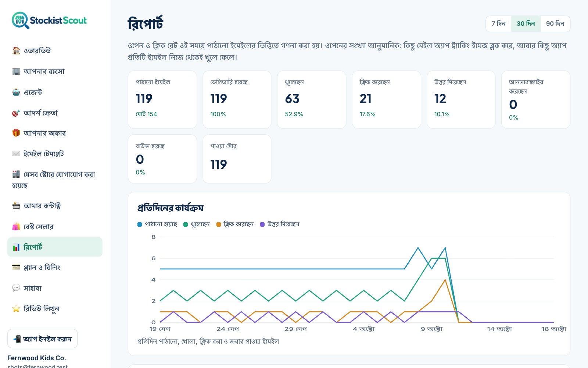The width and height of the screenshot is (588, 368).
Task: Go to ইমেইল টেমপ্লেট
Action: tap(55, 154)
